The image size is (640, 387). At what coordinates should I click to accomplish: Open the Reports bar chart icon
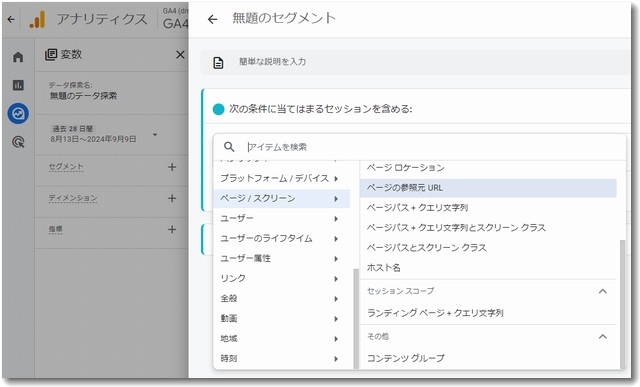click(18, 85)
